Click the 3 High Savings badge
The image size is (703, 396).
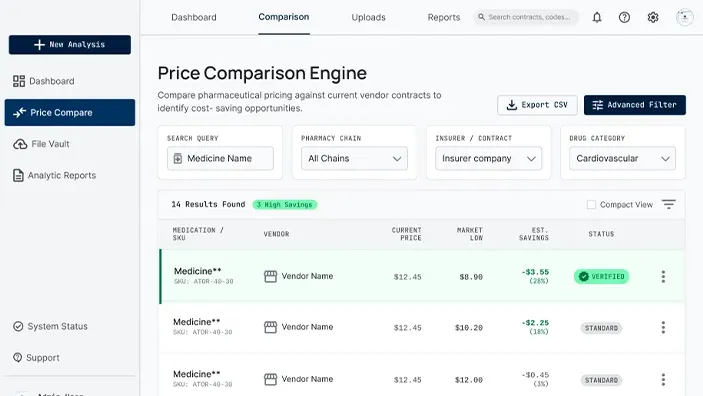tap(285, 205)
